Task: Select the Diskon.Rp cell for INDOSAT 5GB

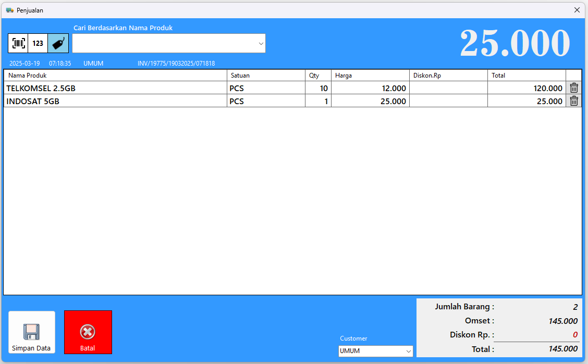Action: 448,102
